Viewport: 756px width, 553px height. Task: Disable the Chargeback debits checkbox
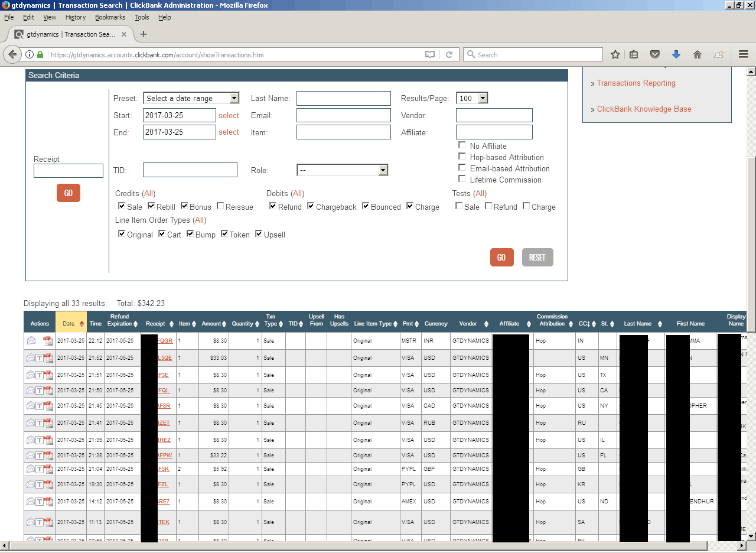tap(311, 206)
